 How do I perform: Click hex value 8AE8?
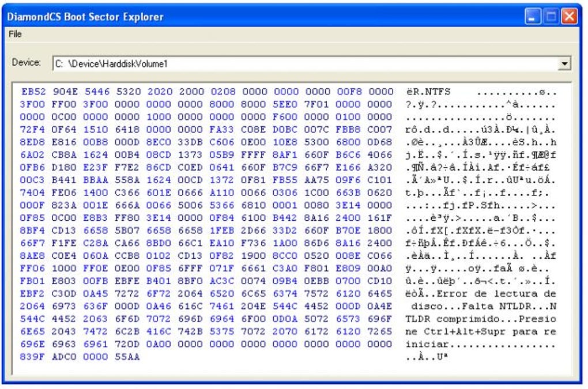[33, 256]
